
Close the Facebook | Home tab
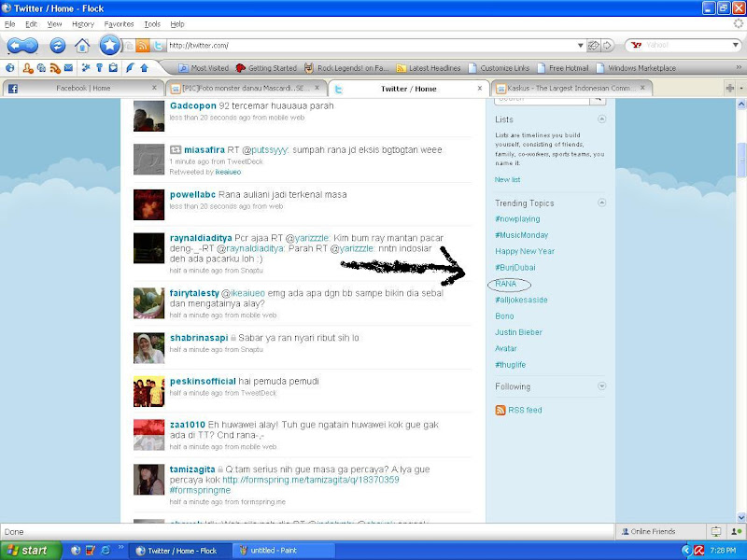(x=154, y=88)
